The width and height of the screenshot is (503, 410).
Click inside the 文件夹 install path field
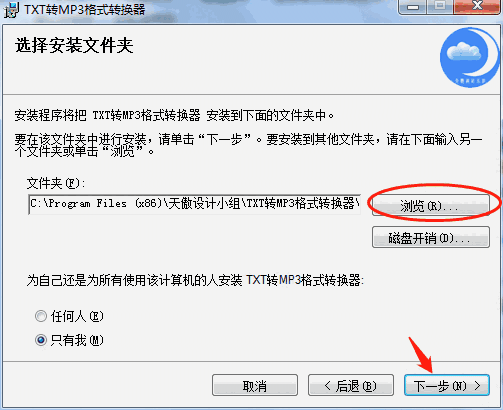195,204
